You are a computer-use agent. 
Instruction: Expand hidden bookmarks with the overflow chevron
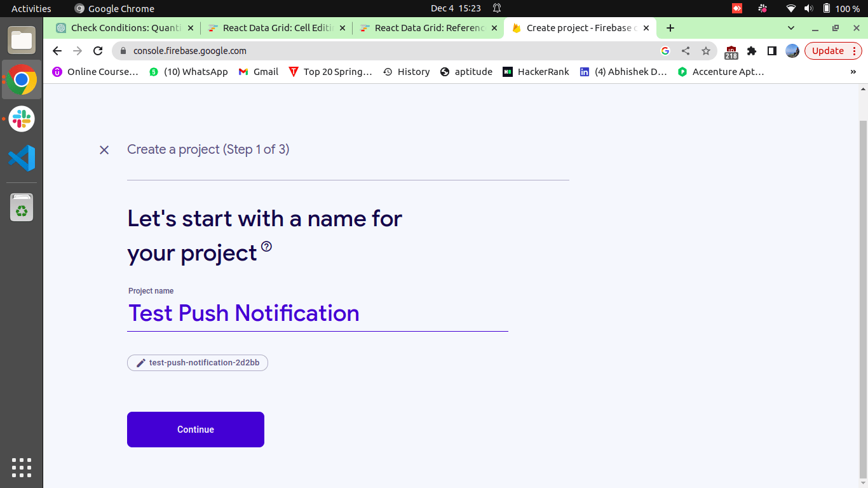click(853, 72)
